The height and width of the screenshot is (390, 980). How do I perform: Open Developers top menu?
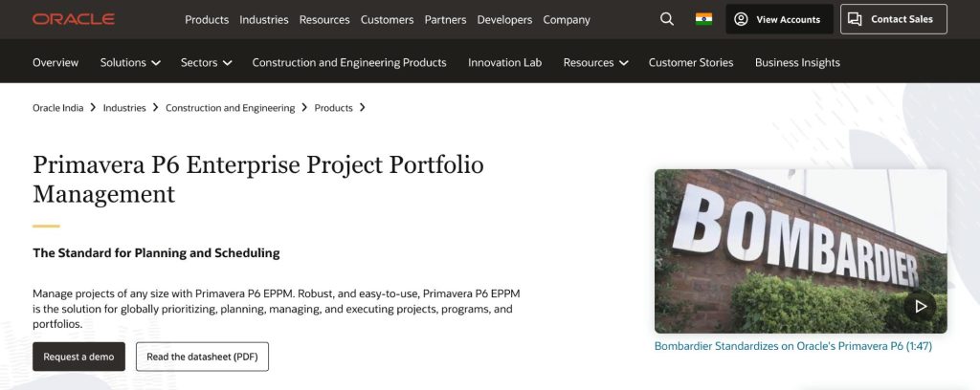pyautogui.click(x=504, y=19)
